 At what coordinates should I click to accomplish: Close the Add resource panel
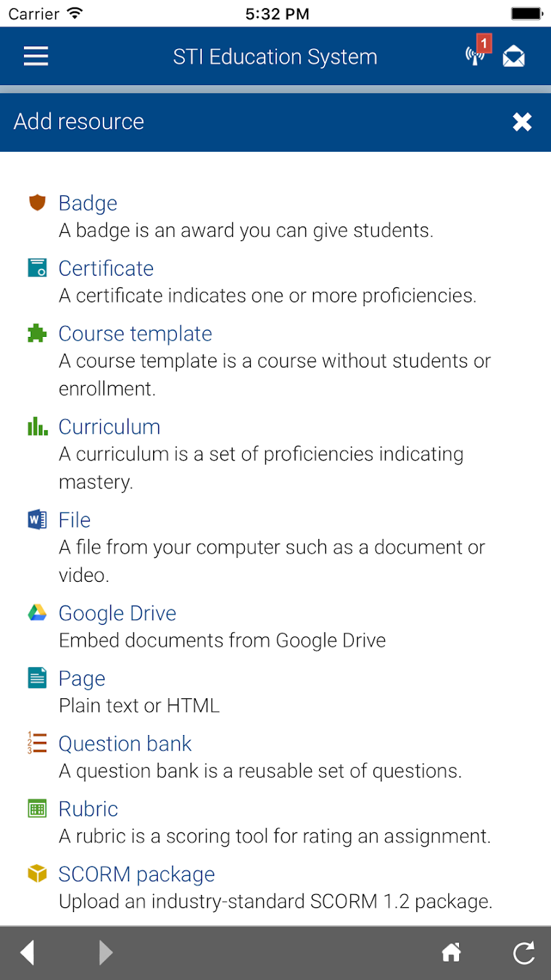click(522, 122)
